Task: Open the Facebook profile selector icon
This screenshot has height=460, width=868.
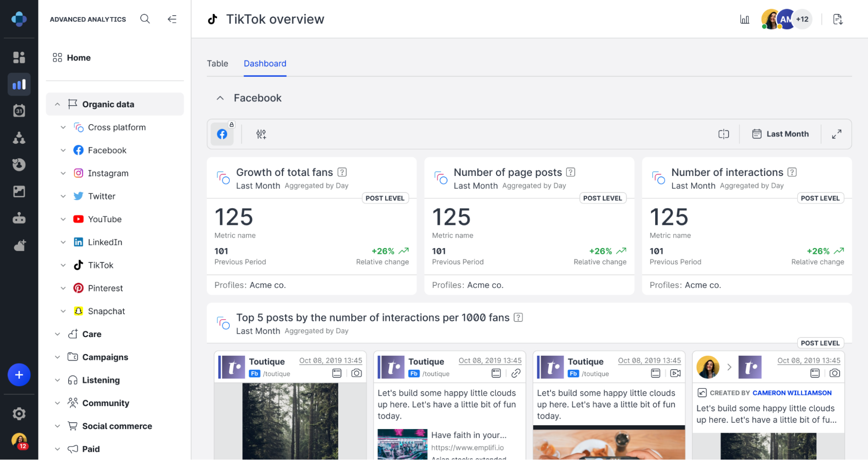Action: tap(222, 134)
